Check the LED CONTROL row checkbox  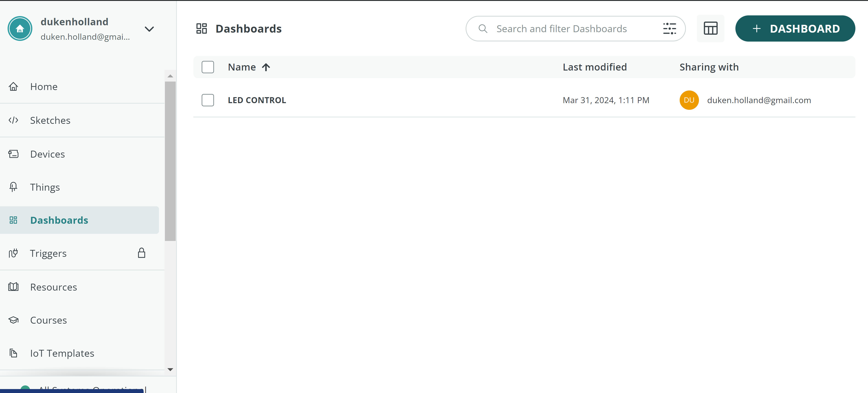(x=208, y=100)
